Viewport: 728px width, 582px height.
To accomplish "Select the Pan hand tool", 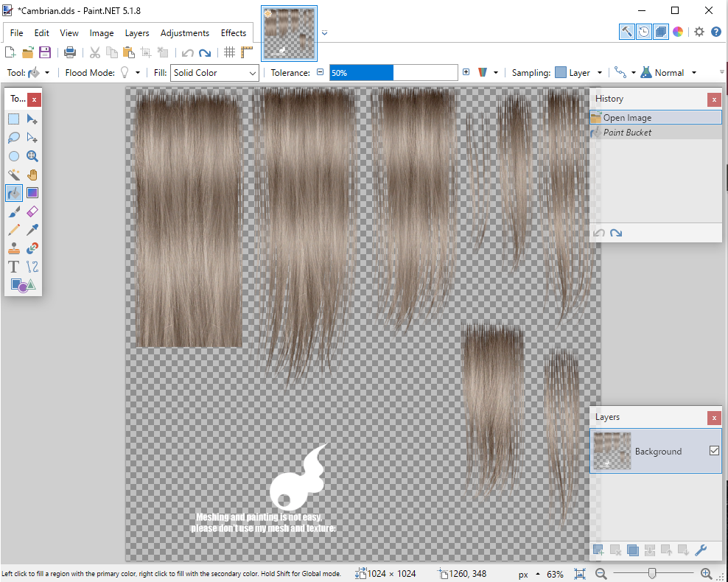I will click(x=32, y=175).
